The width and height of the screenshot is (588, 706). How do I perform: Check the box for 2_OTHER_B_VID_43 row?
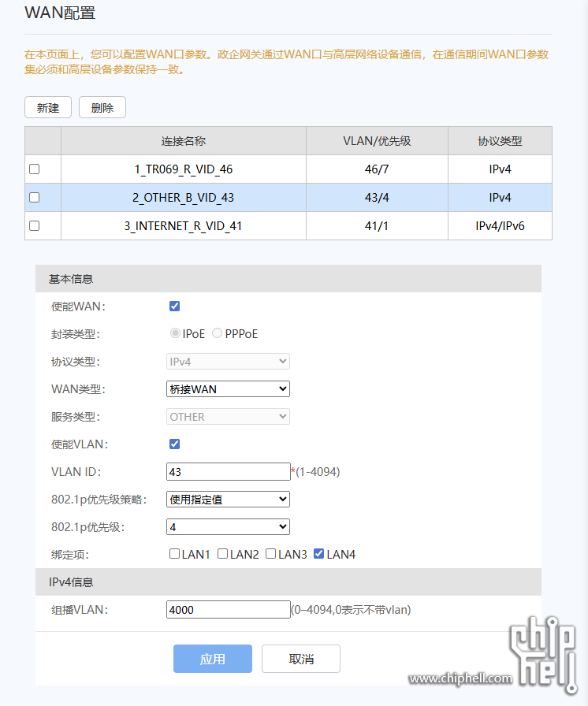pyautogui.click(x=34, y=197)
